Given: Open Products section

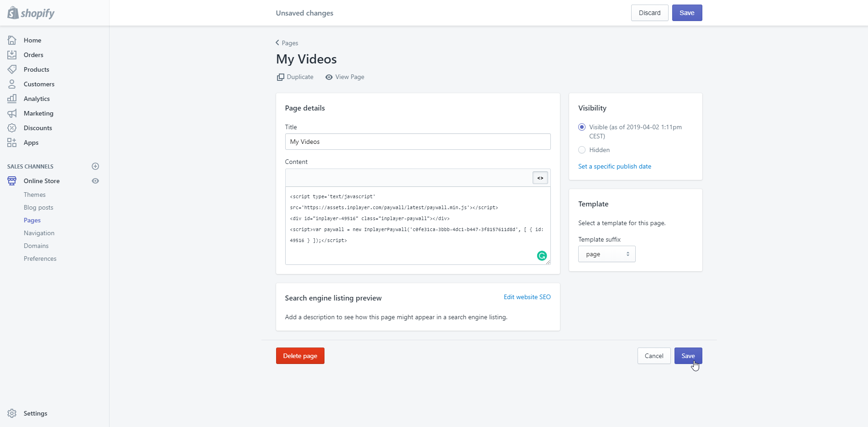Looking at the screenshot, I should 37,69.
